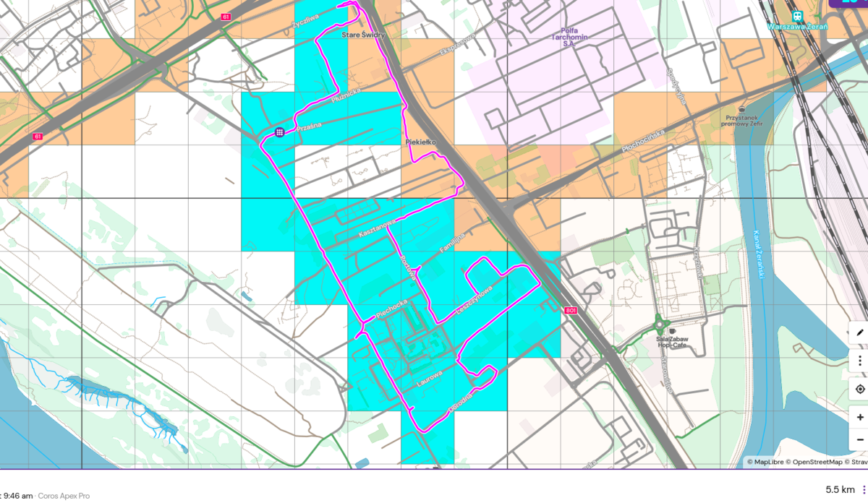Open the map three-dot options button

(860, 361)
